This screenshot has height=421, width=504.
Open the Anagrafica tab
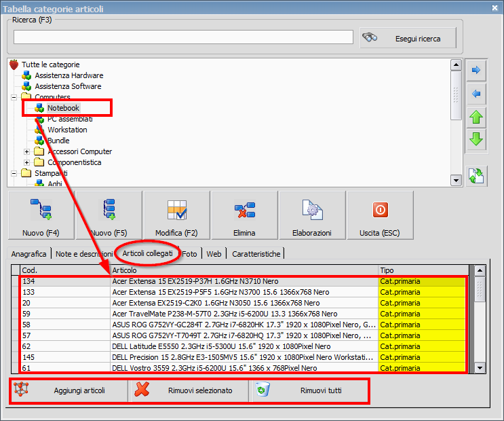point(29,254)
